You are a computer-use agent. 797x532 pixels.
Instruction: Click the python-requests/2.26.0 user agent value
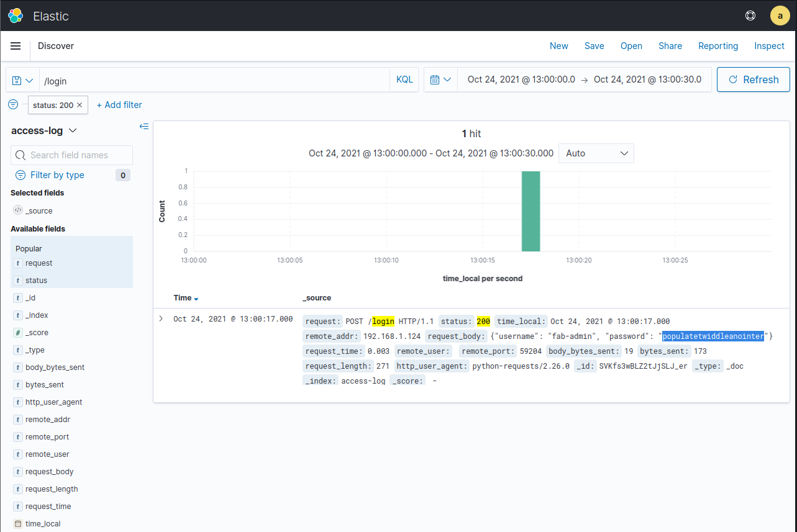tap(521, 366)
